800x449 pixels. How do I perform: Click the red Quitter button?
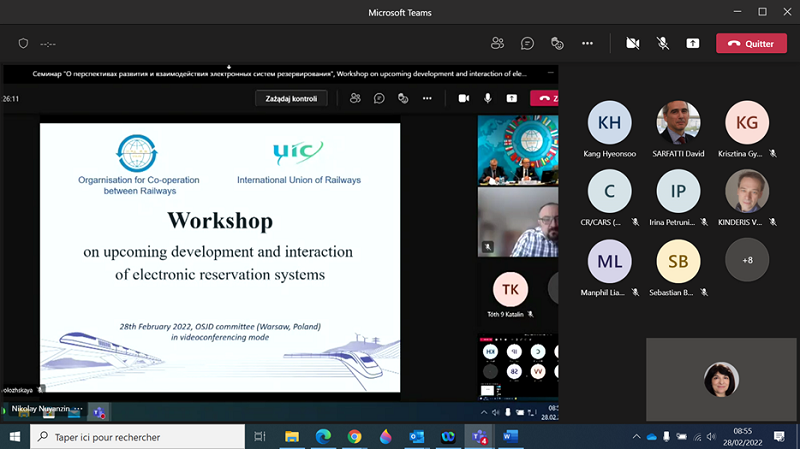point(751,44)
